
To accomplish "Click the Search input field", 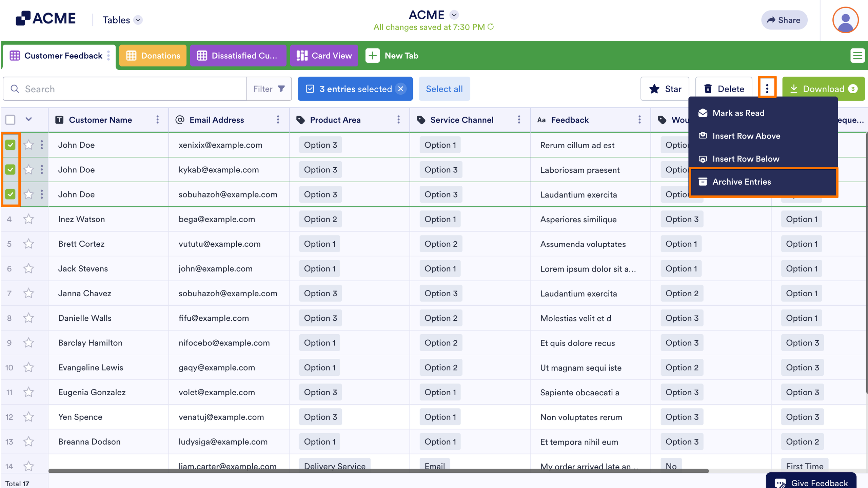I will pos(125,89).
